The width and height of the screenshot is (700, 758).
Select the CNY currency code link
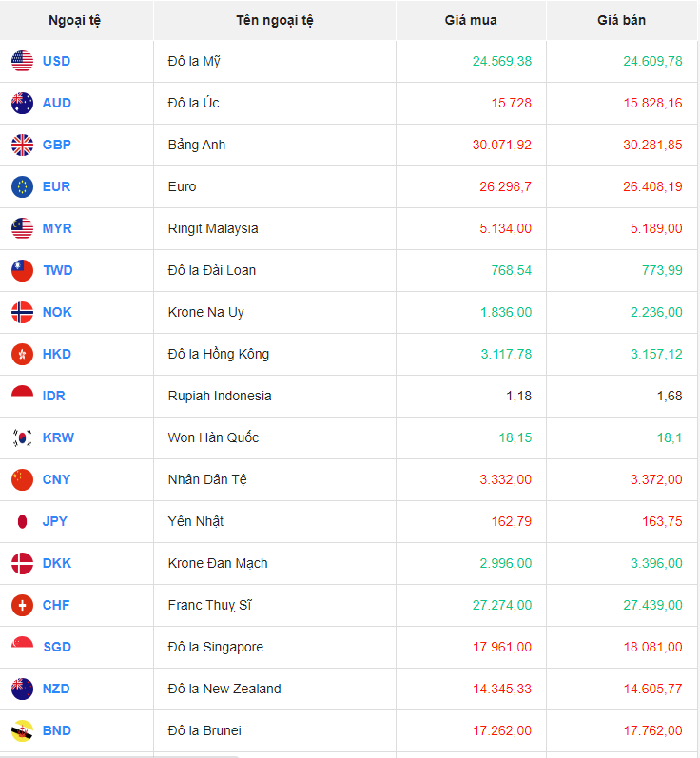click(57, 479)
